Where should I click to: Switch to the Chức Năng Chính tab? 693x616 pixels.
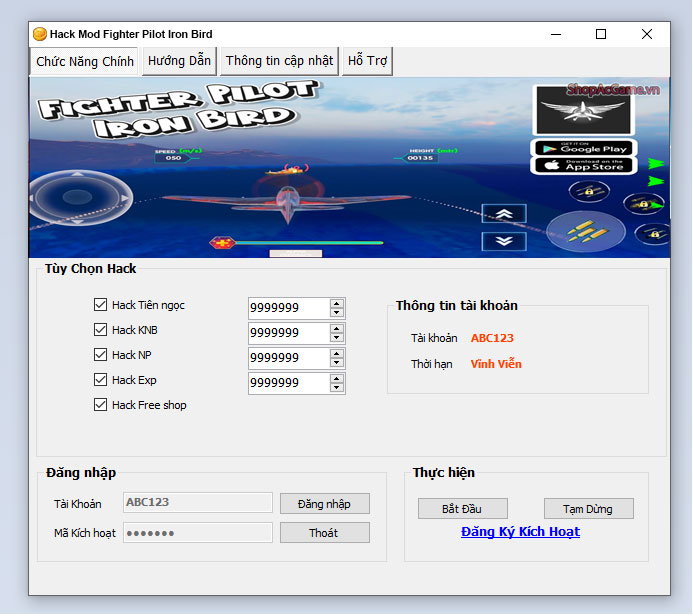point(84,61)
